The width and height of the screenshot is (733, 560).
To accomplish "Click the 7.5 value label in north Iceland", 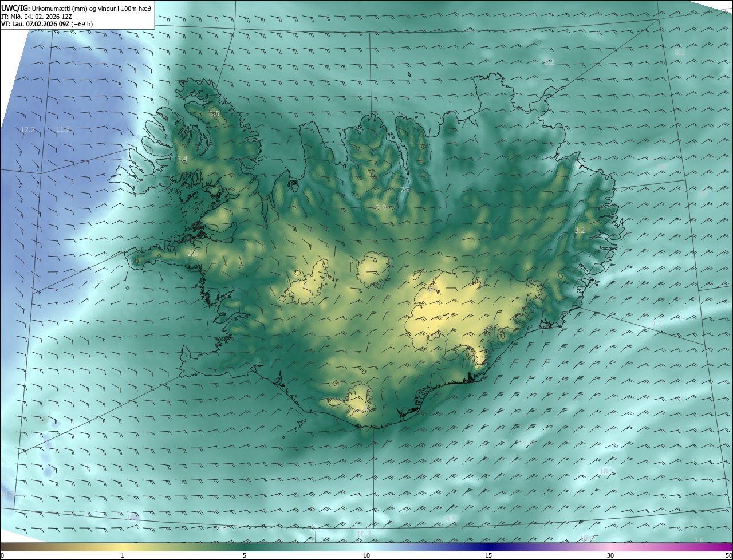I will tap(405, 190).
